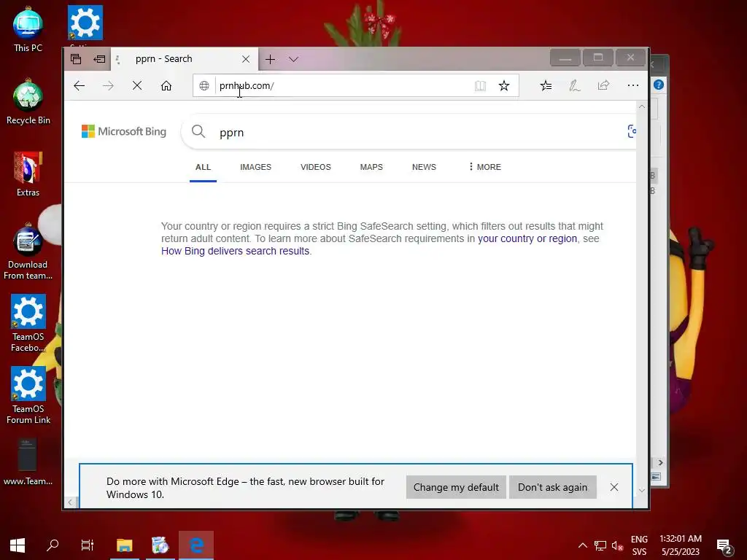747x560 pixels.
Task: Click the Edge taskbar icon
Action: click(196, 545)
